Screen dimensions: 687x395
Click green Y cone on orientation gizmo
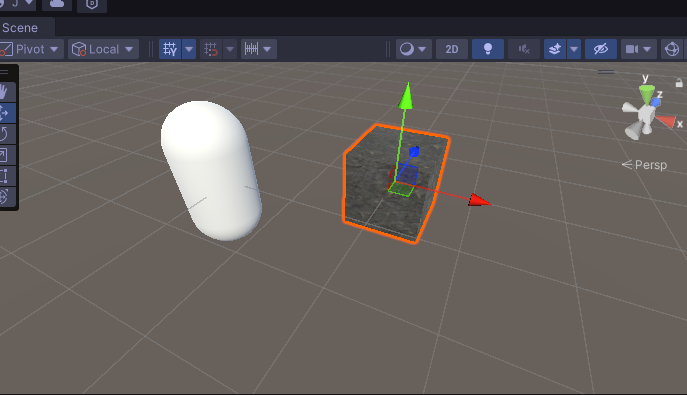(646, 94)
